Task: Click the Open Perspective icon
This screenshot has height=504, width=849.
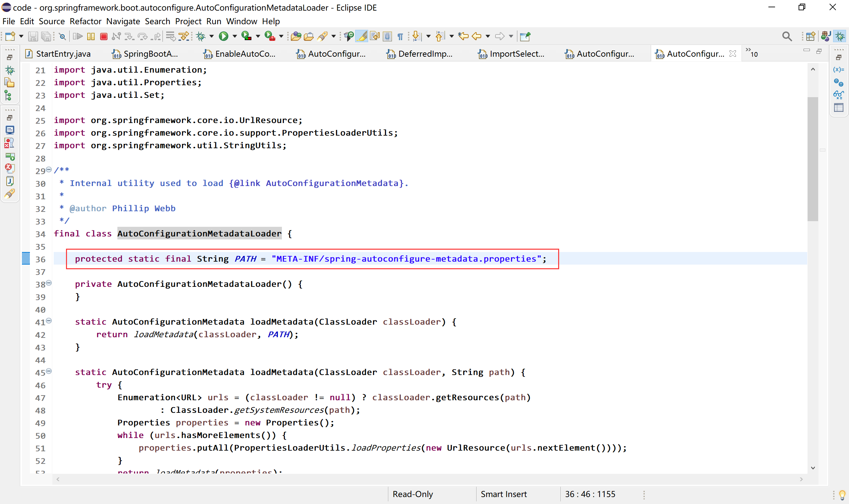Action: point(810,36)
